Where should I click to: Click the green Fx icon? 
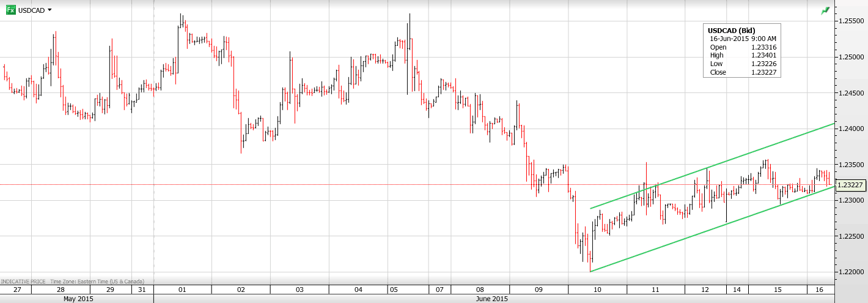(x=10, y=10)
